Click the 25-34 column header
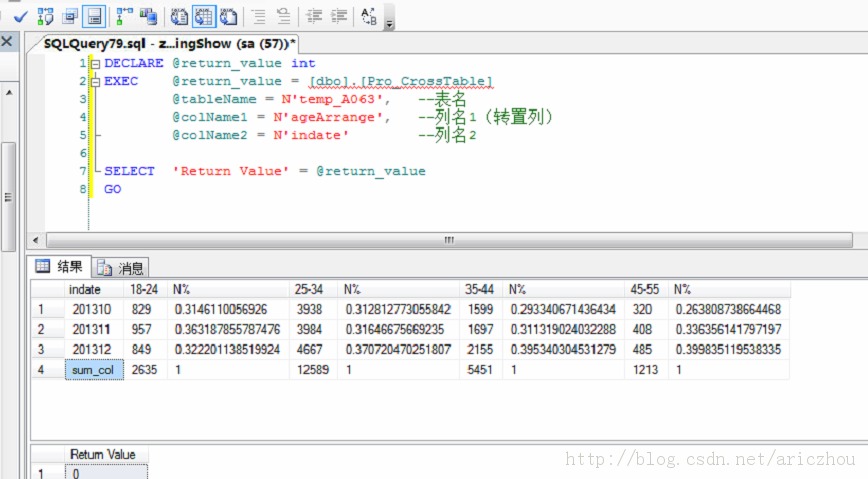Image resolution: width=868 pixels, height=479 pixels. (x=313, y=290)
